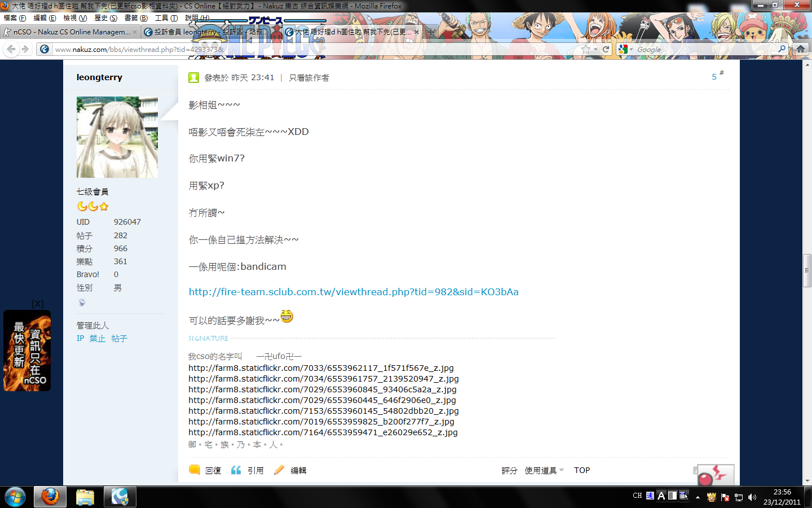Click the Home icon in Firefox toolbar

pos(801,49)
